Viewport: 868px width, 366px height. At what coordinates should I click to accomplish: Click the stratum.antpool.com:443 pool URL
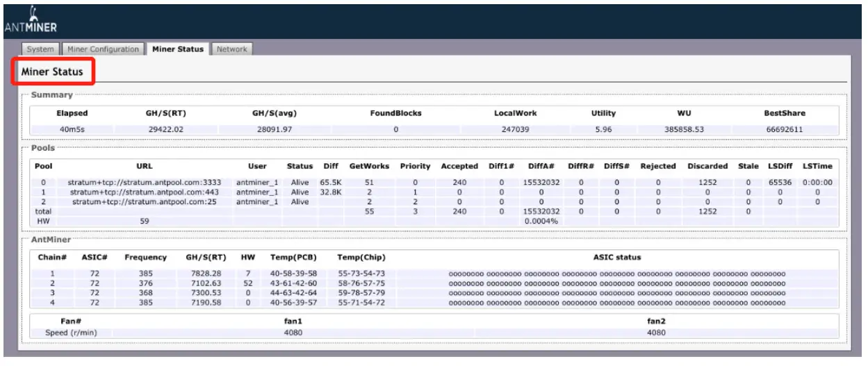click(145, 192)
